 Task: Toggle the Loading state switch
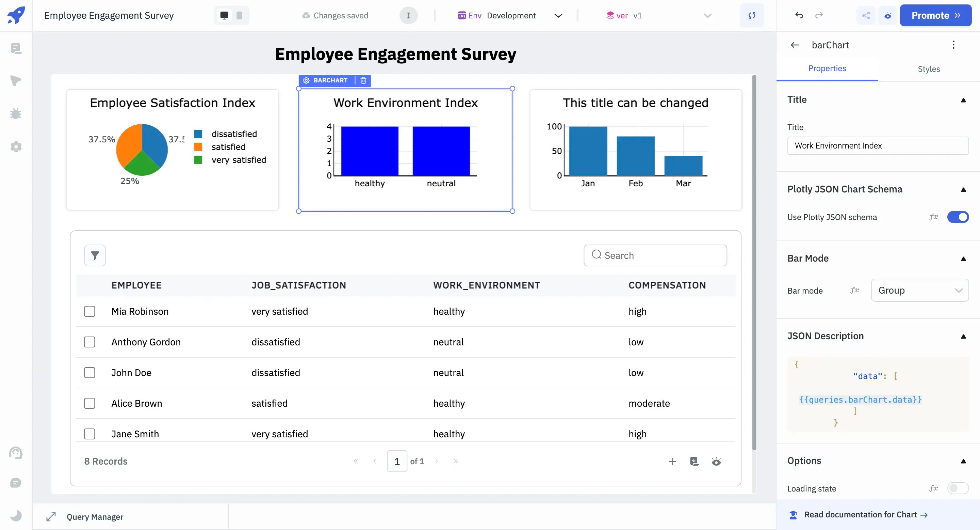[958, 488]
